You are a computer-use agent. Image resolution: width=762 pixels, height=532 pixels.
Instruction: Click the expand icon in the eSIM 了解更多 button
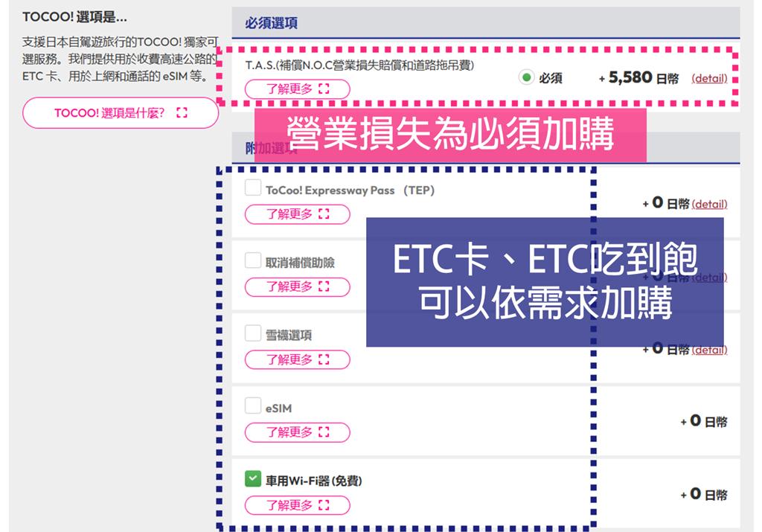[x=324, y=432]
